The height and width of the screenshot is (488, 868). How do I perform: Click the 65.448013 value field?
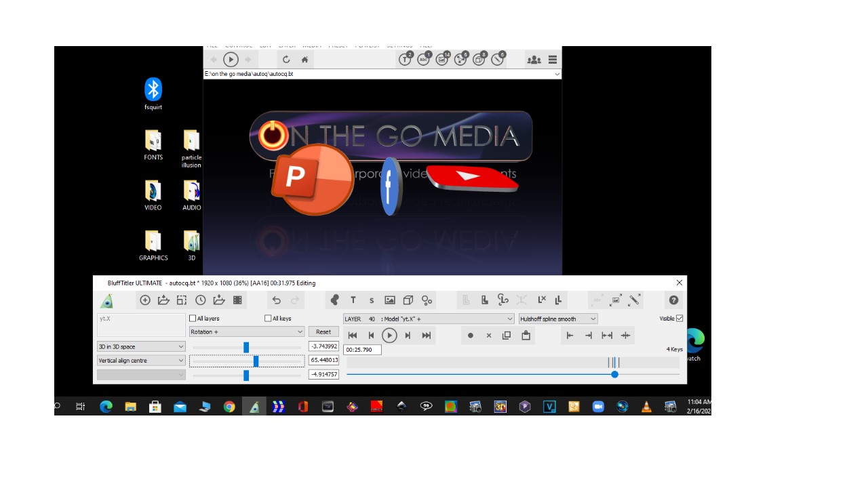click(323, 361)
